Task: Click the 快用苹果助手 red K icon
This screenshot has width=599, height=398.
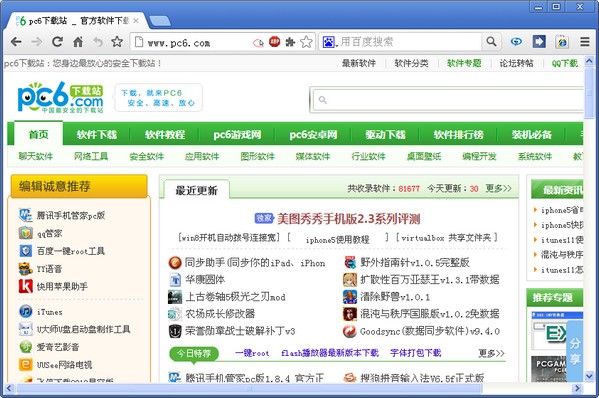Action: pyautogui.click(x=25, y=286)
